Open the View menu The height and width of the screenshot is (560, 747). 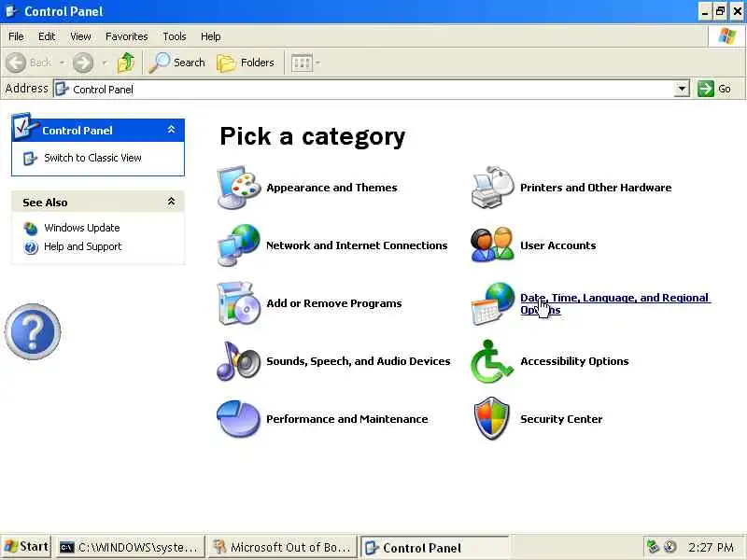click(x=80, y=36)
